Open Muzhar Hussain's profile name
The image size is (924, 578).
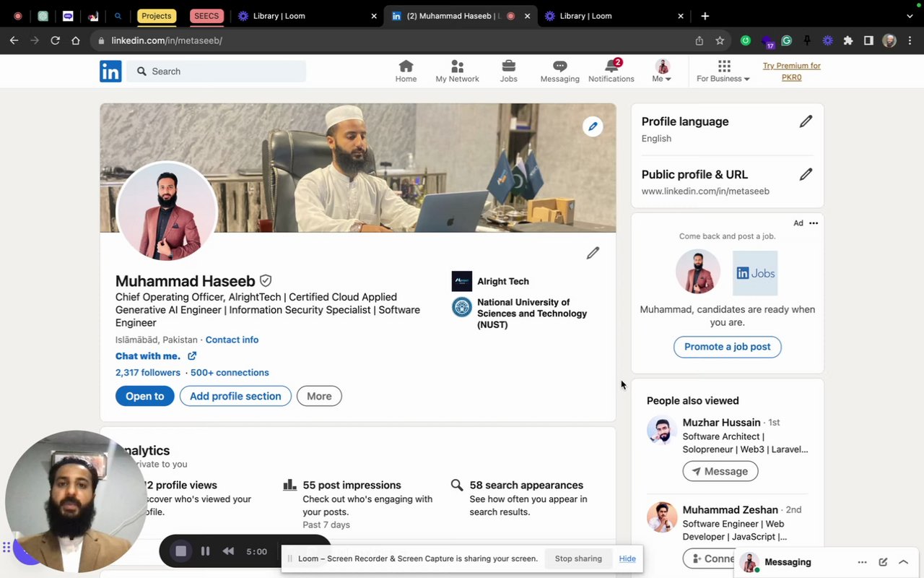[x=721, y=423]
